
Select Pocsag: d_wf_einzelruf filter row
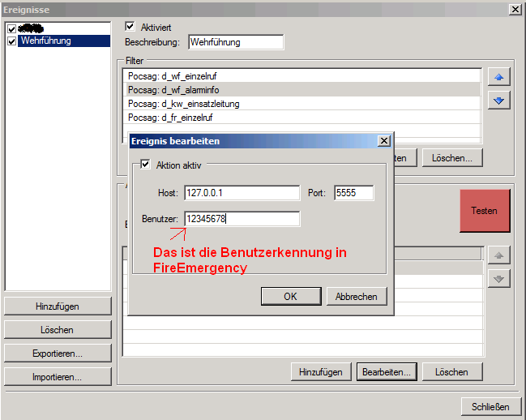[302, 76]
